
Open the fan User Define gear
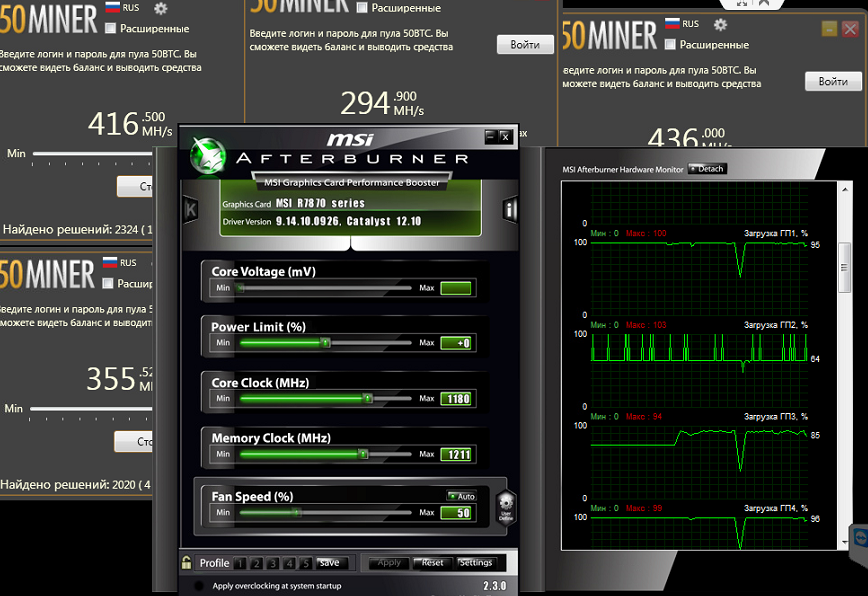505,507
